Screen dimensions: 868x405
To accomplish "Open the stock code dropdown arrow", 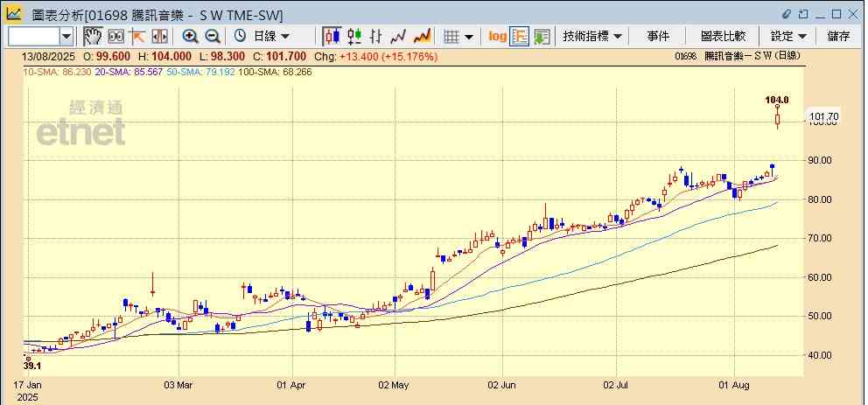I will pyautogui.click(x=66, y=37).
